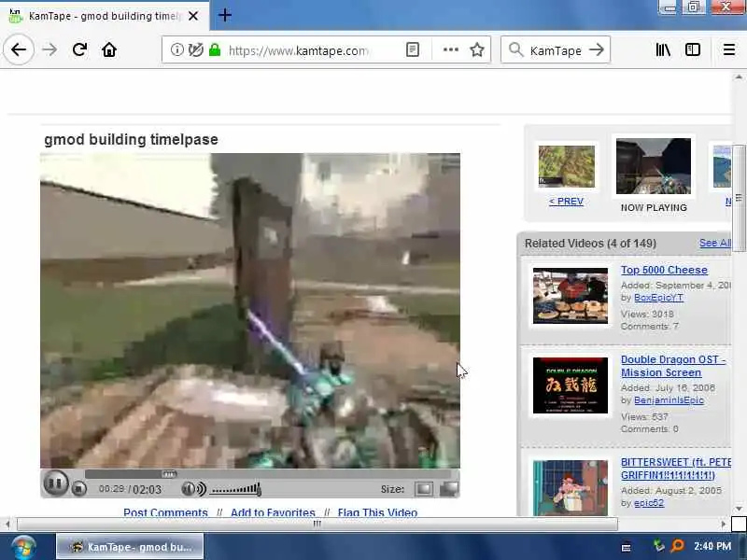Open the browser home page
747x560 pixels.
(109, 49)
